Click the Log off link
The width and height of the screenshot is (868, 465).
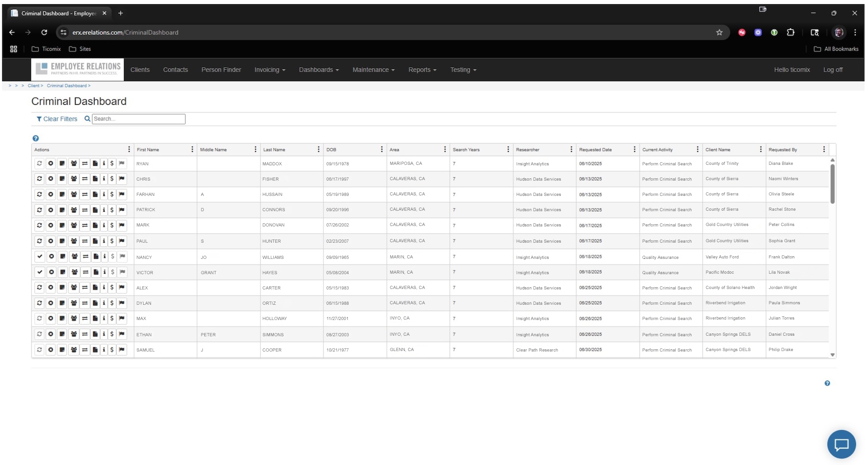coord(832,70)
